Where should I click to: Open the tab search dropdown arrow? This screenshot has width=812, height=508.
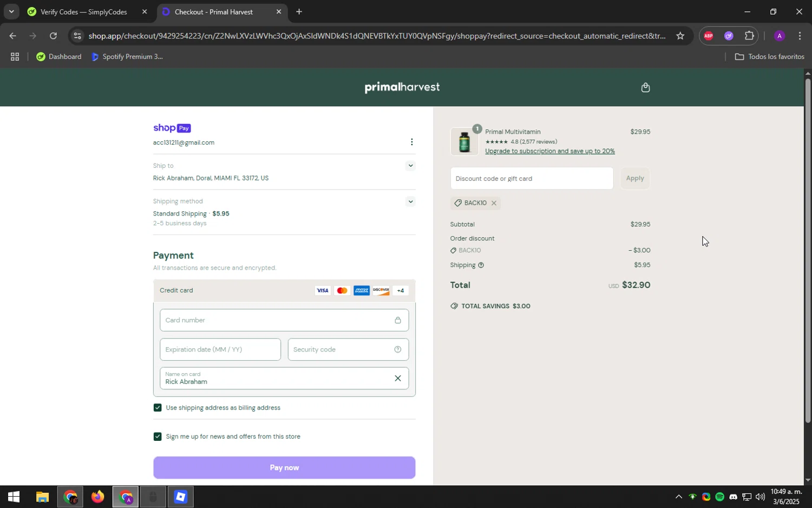coord(11,11)
